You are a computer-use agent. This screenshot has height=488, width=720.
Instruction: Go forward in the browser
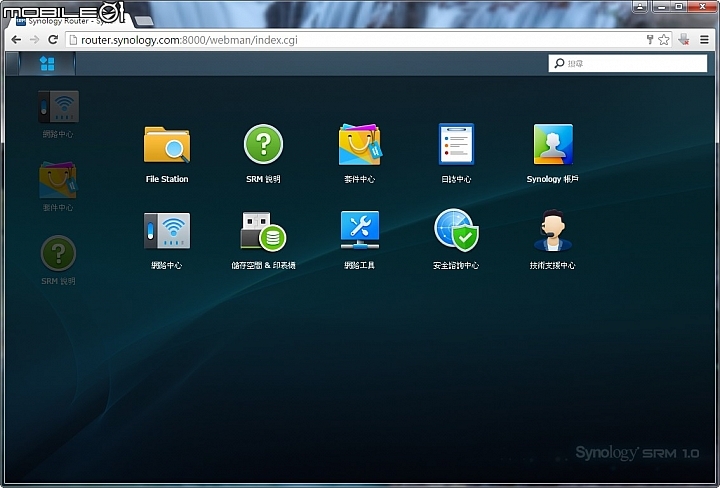click(x=34, y=40)
